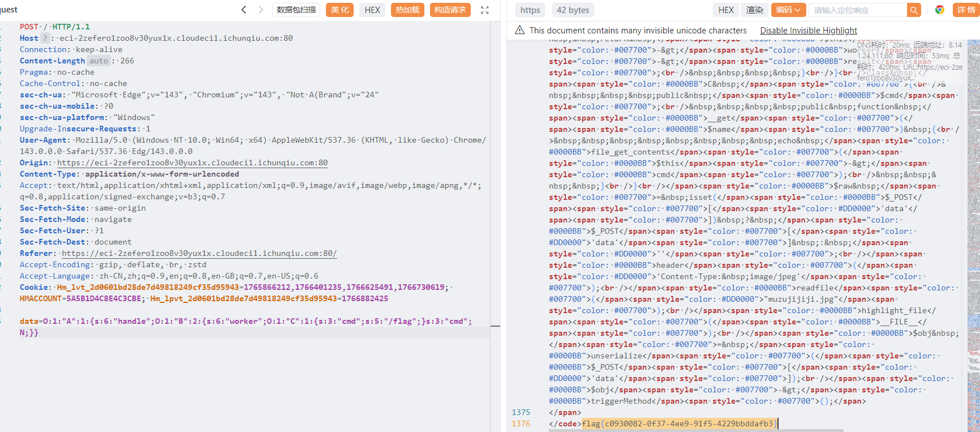Screen dimensions: 980x432
Task: Focus the response locate search input field
Action: point(857,10)
